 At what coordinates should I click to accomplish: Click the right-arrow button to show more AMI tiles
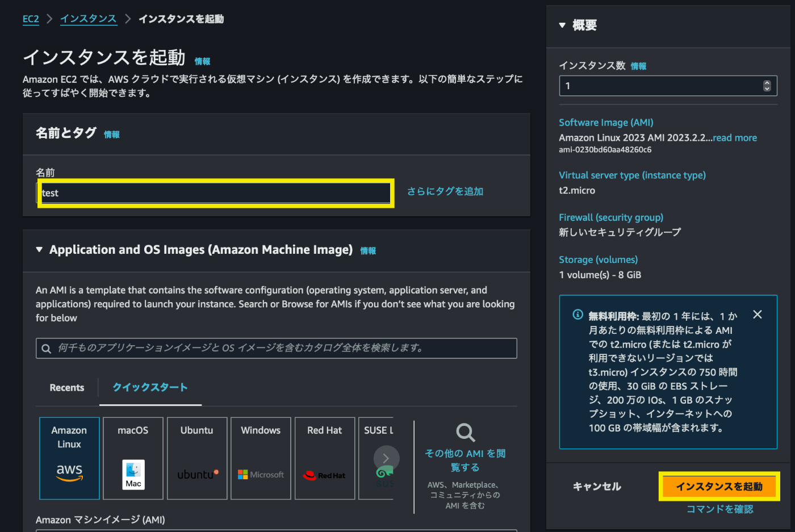click(386, 458)
